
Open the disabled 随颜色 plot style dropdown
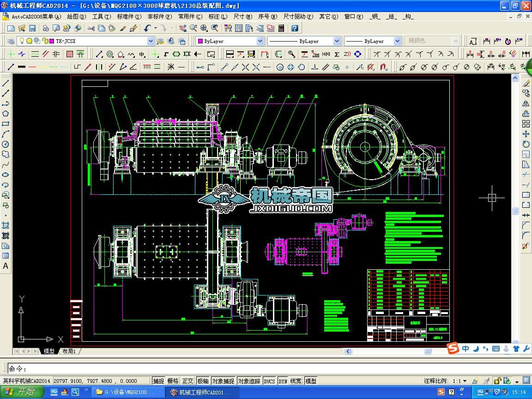pos(456,41)
